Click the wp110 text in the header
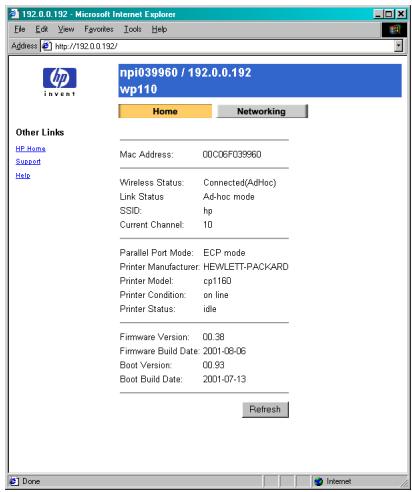Screen dimensions: 412x492 point(138,89)
